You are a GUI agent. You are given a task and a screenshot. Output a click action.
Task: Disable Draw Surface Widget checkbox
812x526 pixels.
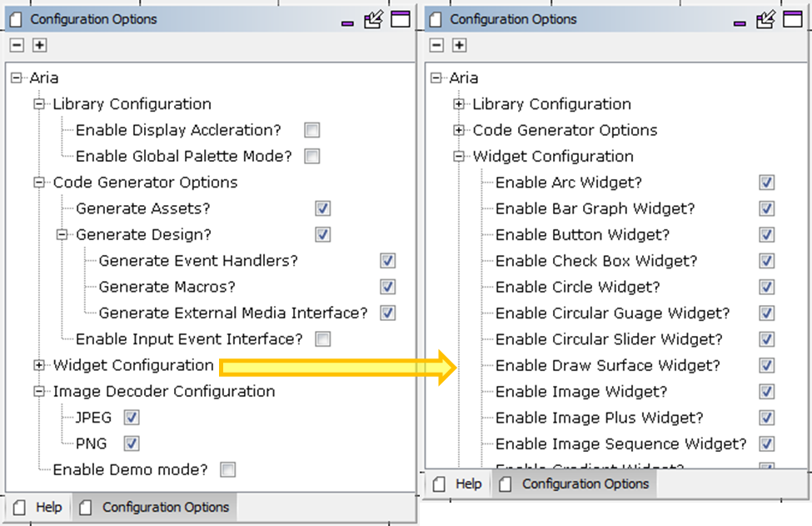767,365
